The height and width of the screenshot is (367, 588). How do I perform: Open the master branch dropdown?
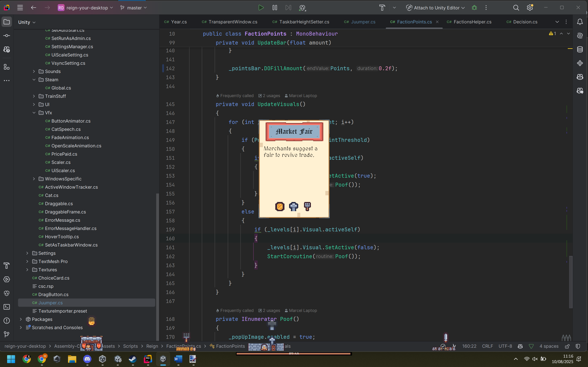(x=134, y=8)
